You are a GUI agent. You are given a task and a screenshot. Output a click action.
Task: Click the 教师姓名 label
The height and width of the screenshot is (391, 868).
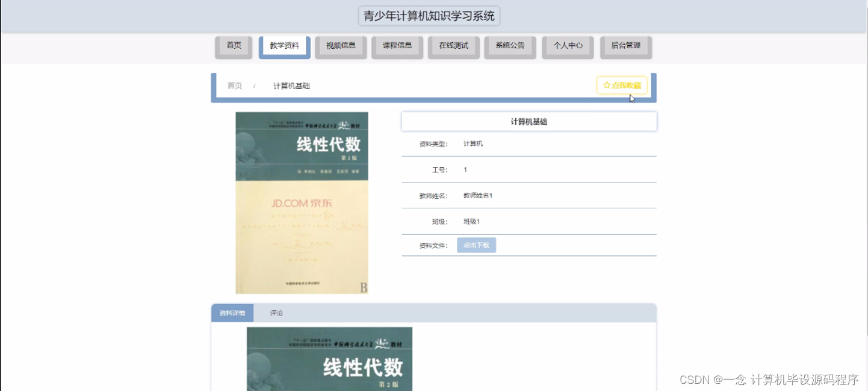433,196
